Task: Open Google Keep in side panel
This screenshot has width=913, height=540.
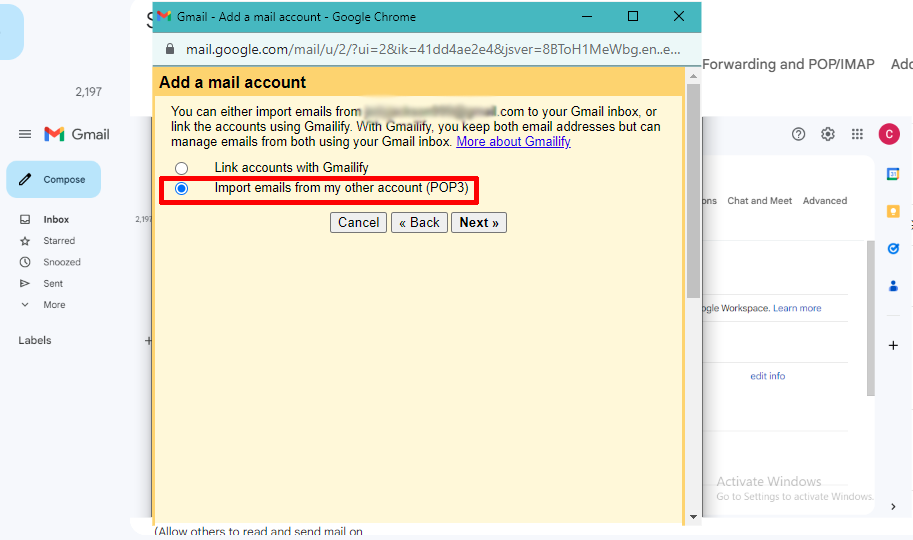Action: (893, 211)
